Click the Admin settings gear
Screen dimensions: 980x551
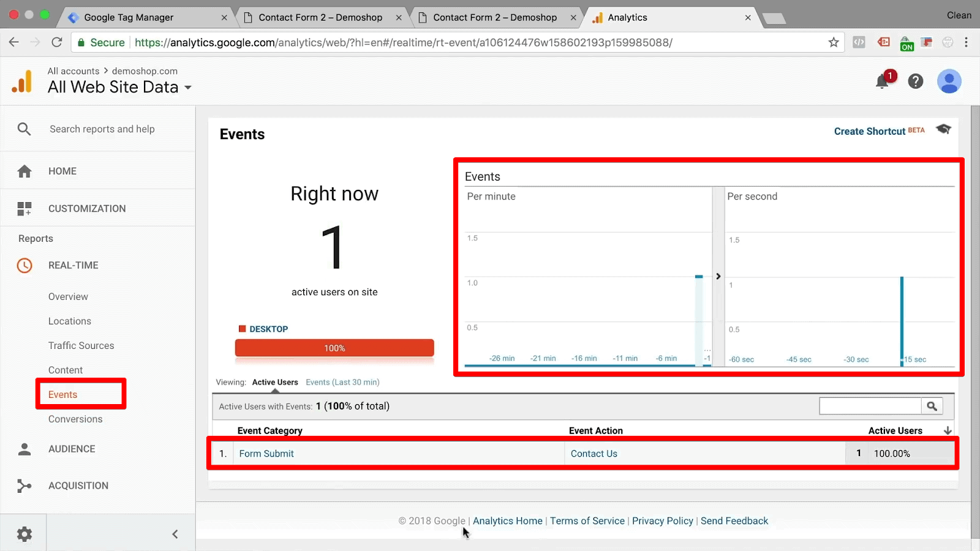(x=23, y=533)
